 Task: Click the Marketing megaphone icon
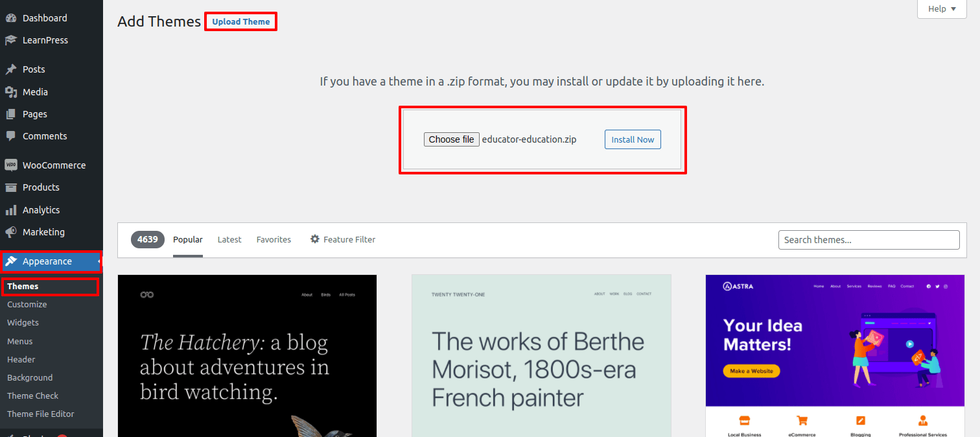tap(11, 232)
